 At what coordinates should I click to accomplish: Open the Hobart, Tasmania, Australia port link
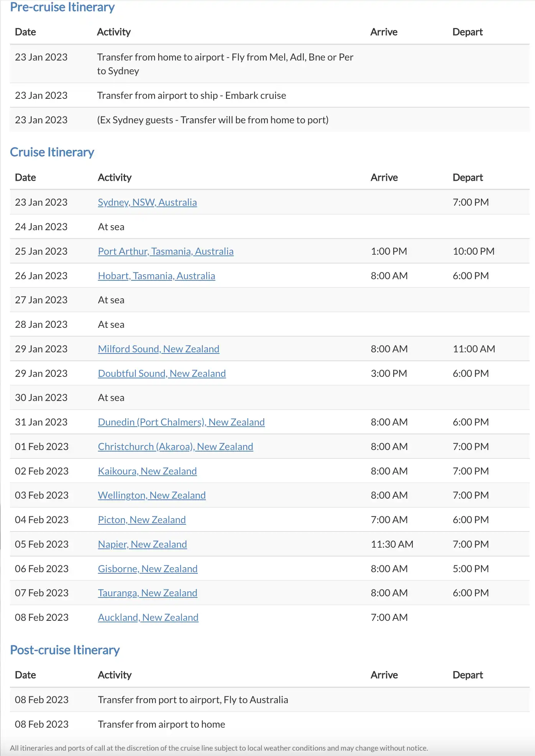156,276
